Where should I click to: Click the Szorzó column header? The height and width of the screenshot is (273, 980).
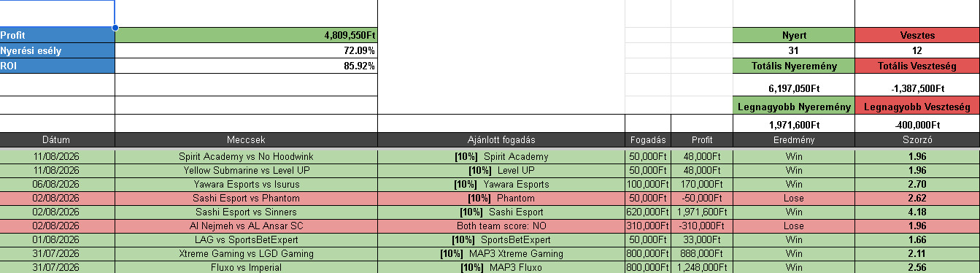[917, 139]
